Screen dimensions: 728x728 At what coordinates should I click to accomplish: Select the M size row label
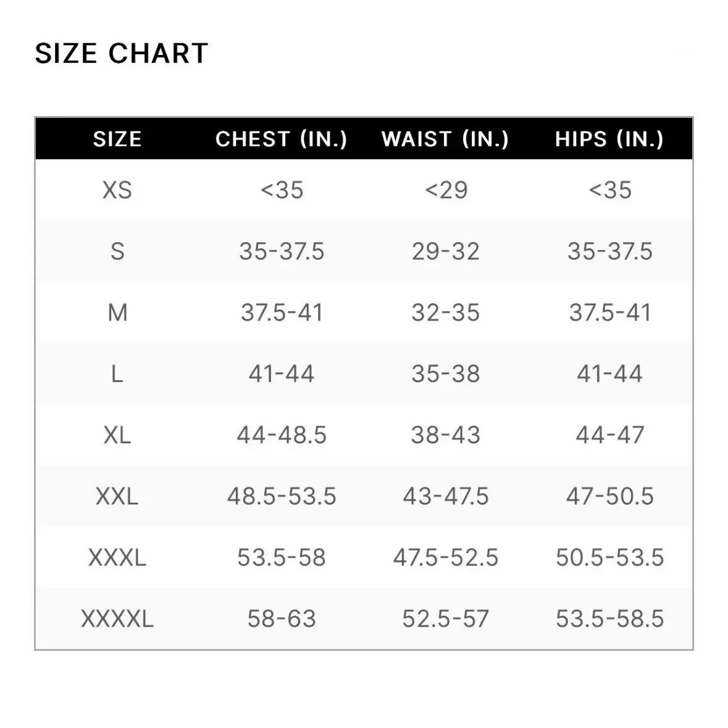[x=117, y=312]
